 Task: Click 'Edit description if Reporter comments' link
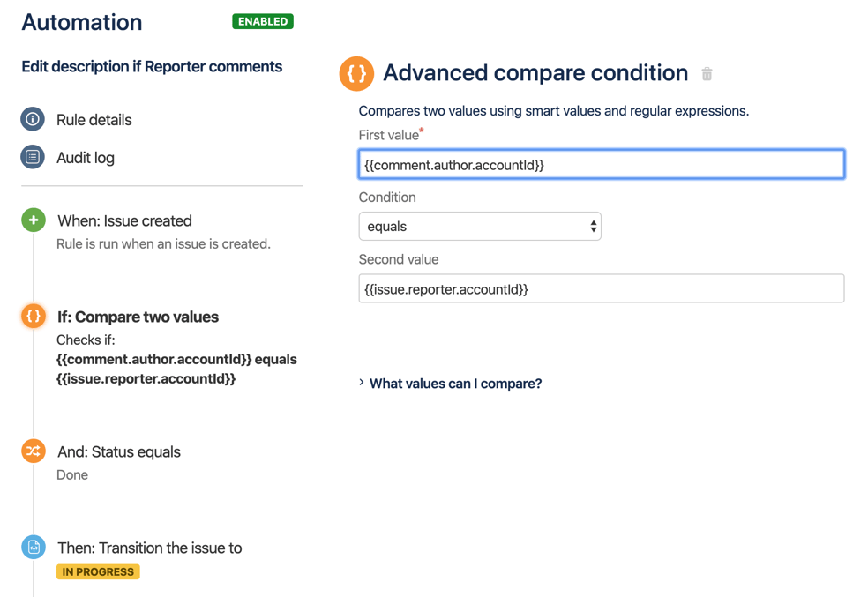(150, 66)
